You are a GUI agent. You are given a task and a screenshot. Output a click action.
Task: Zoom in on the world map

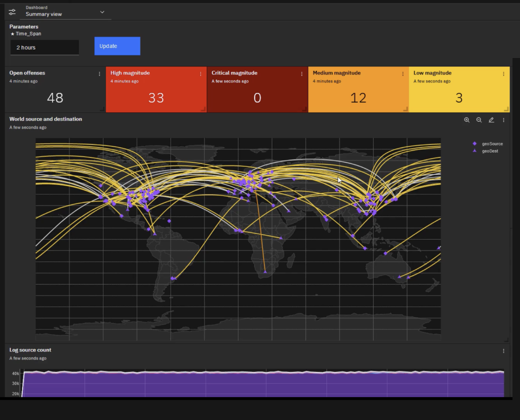(x=466, y=120)
